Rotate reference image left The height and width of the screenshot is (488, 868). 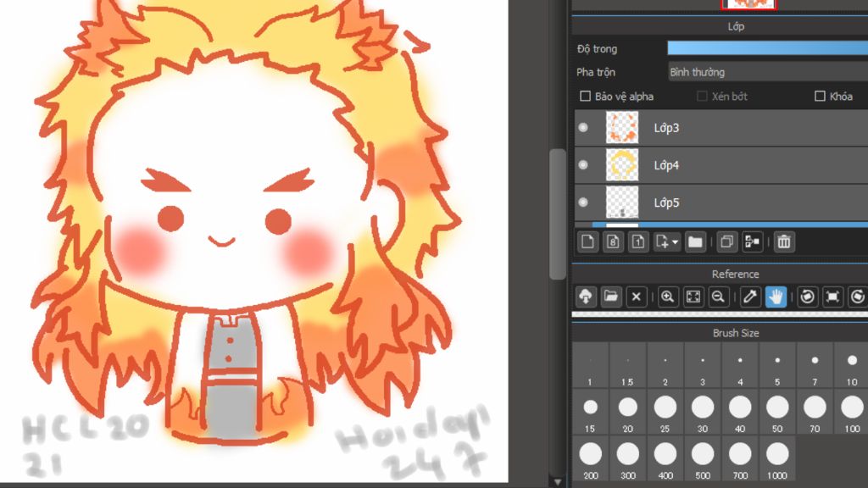807,297
